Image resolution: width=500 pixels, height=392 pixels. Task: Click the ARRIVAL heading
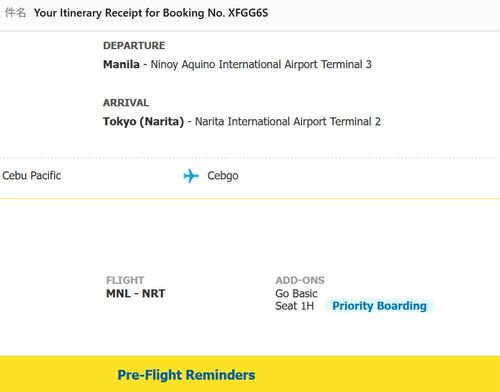[x=126, y=103]
